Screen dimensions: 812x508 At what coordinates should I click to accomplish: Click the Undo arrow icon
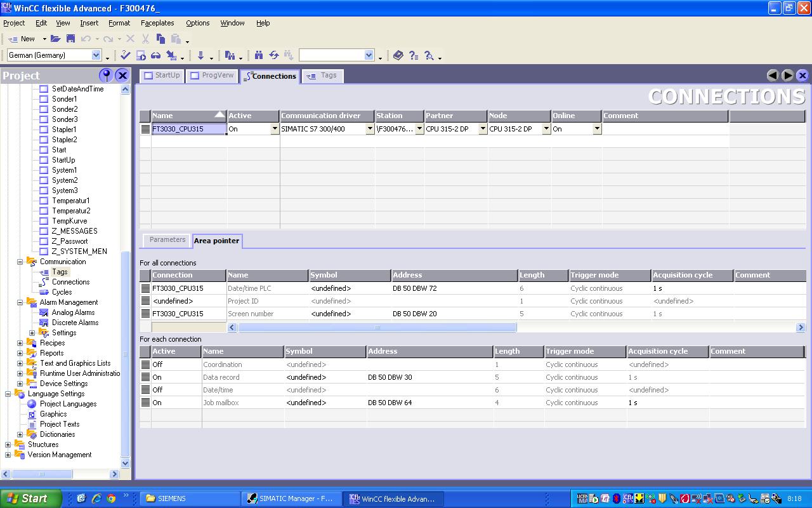[x=86, y=39]
